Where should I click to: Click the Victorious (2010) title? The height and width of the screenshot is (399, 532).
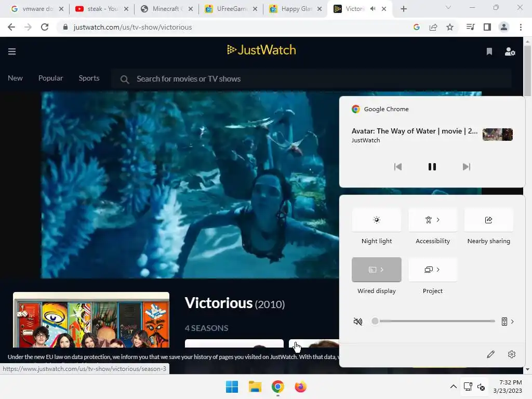tap(235, 303)
